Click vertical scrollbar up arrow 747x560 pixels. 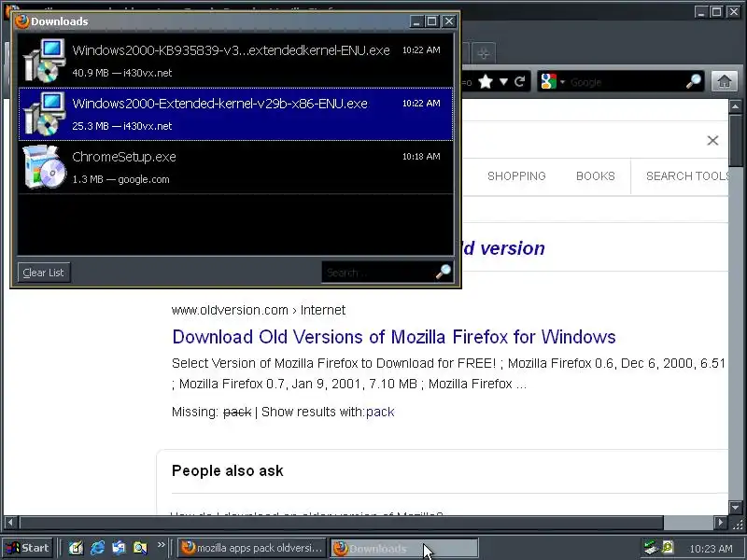pos(735,106)
